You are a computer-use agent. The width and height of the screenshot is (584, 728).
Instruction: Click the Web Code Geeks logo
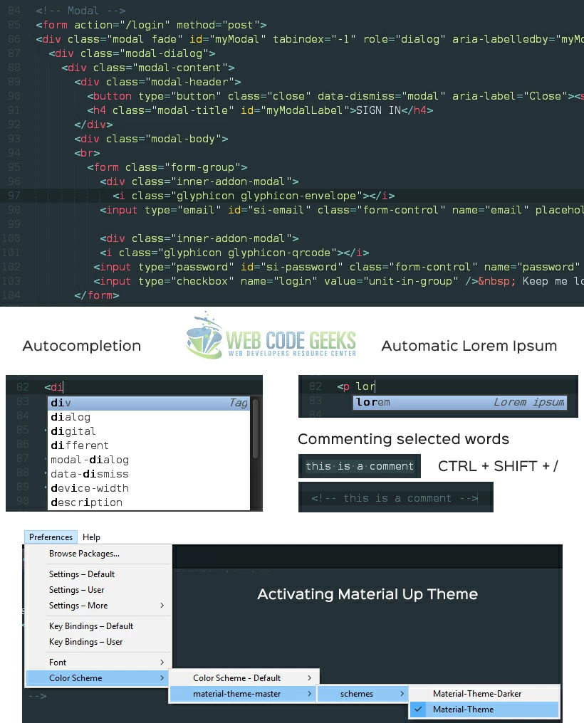[271, 336]
